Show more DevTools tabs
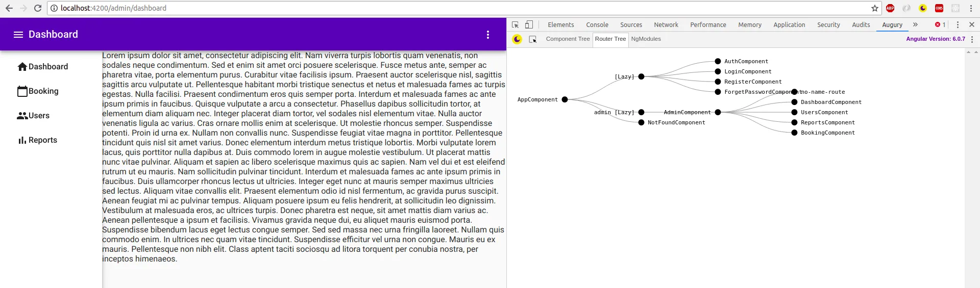980x288 pixels. click(x=915, y=24)
